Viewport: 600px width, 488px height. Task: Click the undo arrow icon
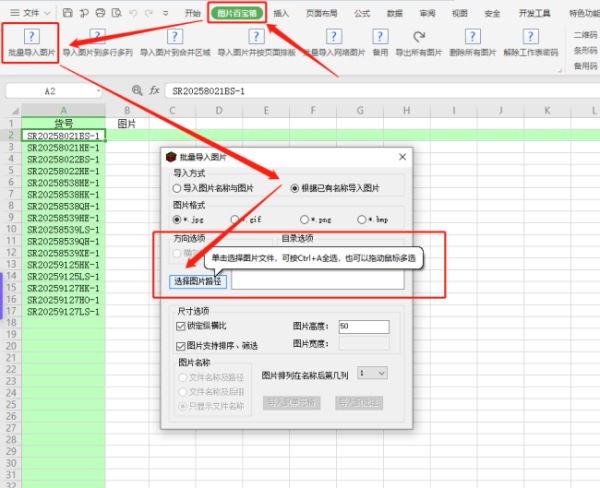133,13
